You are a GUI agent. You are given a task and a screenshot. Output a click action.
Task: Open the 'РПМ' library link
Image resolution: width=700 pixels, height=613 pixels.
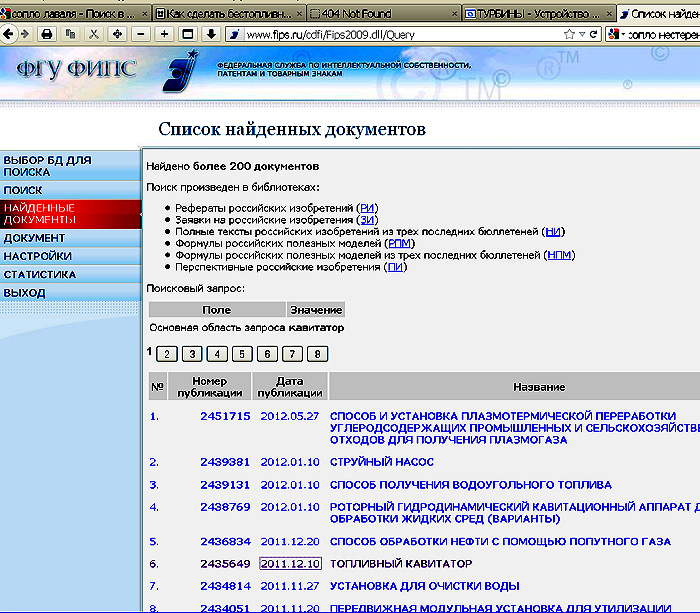[x=400, y=243]
